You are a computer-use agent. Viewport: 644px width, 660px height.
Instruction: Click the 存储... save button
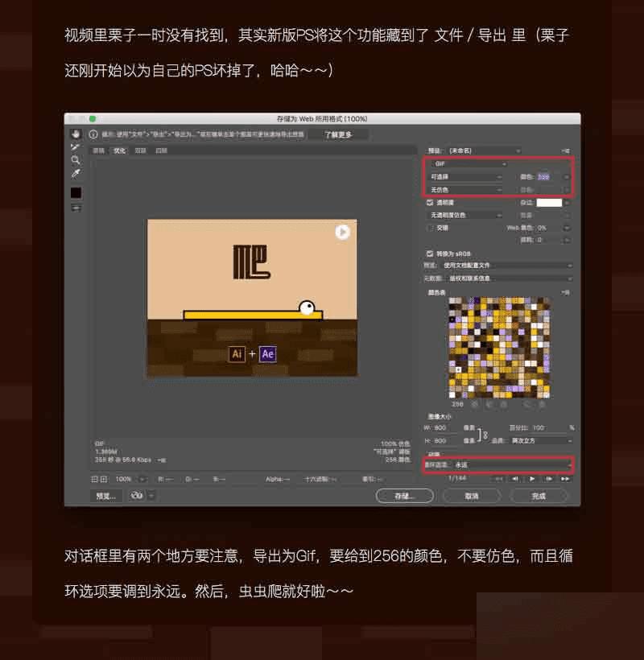click(404, 496)
